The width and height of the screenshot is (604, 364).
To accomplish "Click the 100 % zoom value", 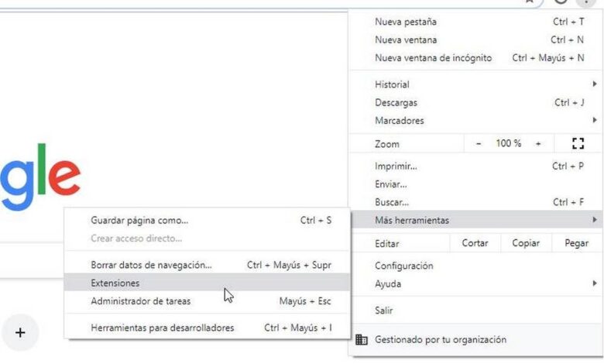I will pos(509,143).
